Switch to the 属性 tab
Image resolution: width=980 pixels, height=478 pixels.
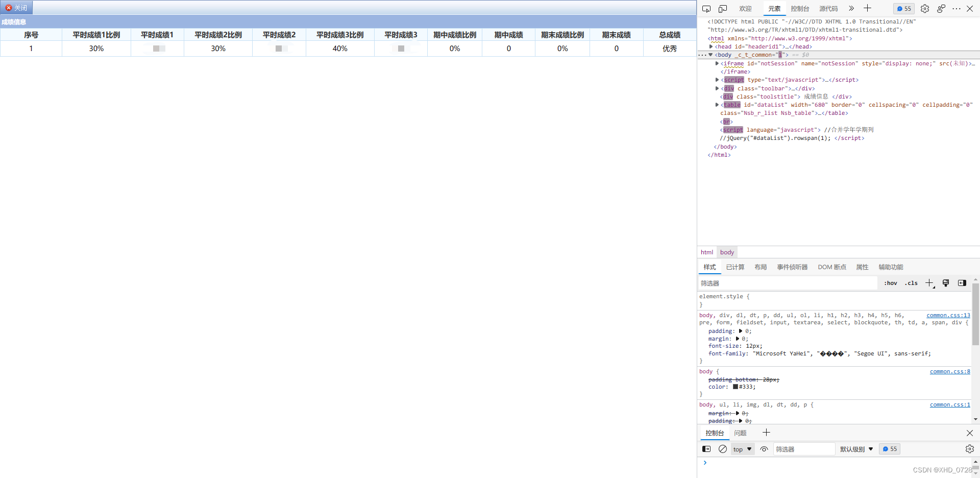[x=862, y=267]
